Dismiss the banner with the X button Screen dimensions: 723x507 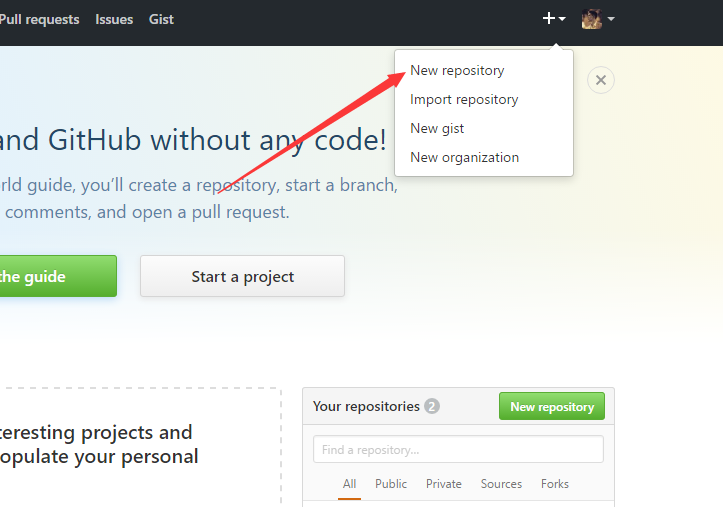601,80
